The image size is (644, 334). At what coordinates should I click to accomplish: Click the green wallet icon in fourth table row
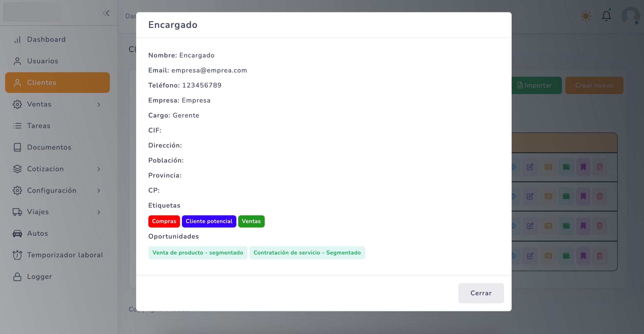(x=566, y=256)
